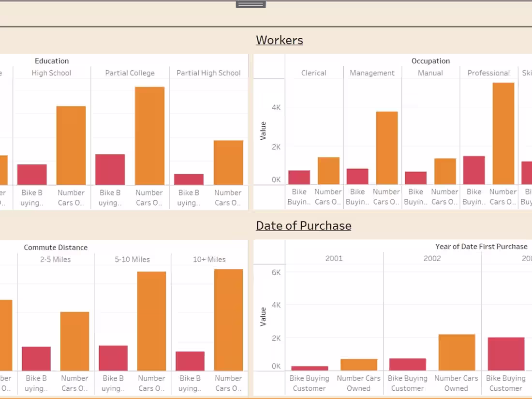Select the "High School" column header
This screenshot has width=532, height=399.
coord(51,73)
